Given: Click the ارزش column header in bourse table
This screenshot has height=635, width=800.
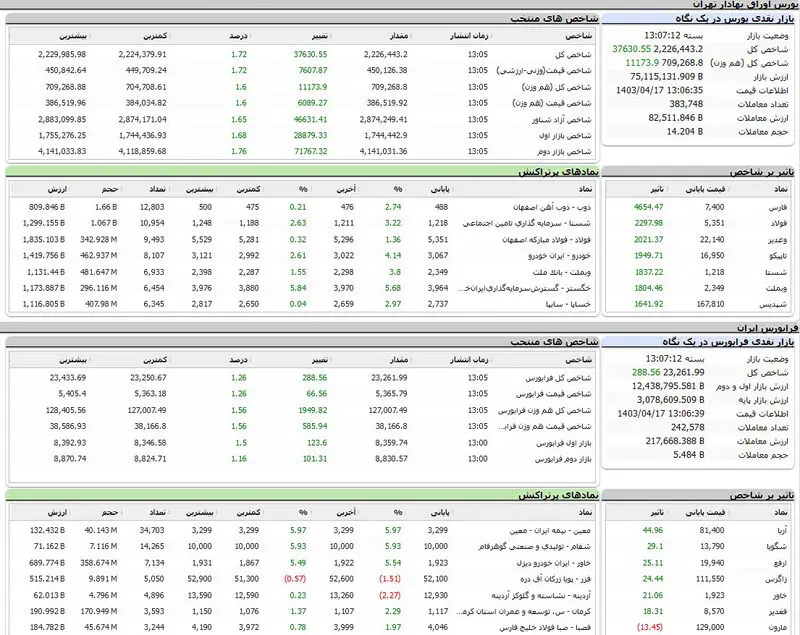Looking at the screenshot, I should coord(57,189).
